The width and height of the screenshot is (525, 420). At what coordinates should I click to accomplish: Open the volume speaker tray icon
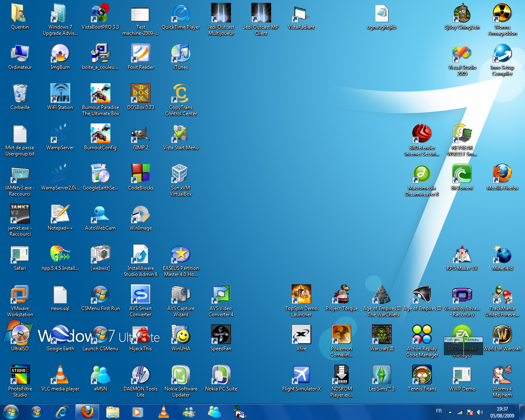tap(479, 412)
